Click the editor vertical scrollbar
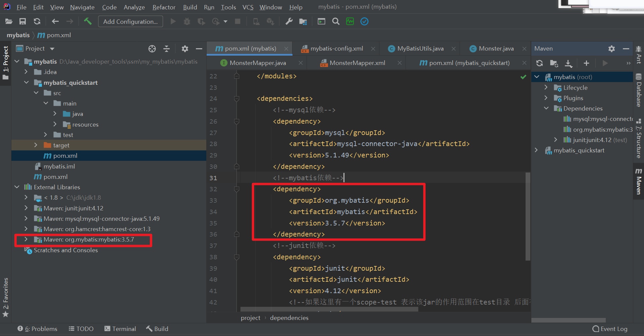This screenshot has height=336, width=644. coord(528,216)
